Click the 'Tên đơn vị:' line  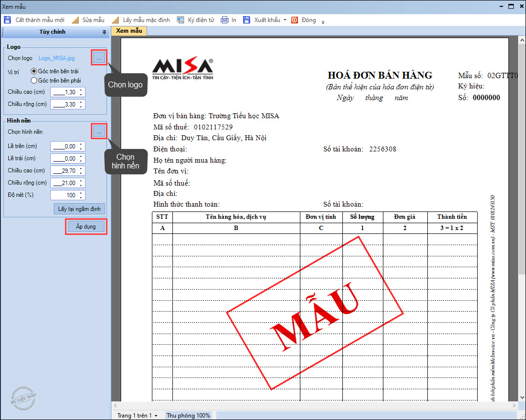(x=171, y=171)
